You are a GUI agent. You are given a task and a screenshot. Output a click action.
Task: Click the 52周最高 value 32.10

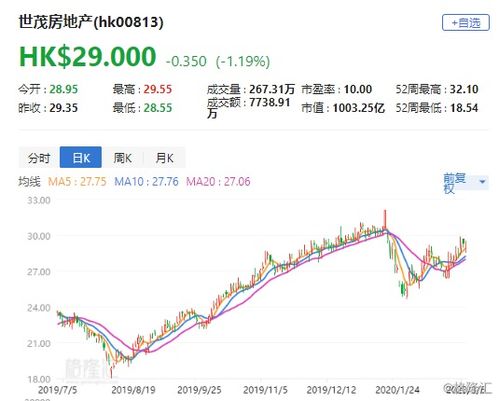tap(464, 89)
